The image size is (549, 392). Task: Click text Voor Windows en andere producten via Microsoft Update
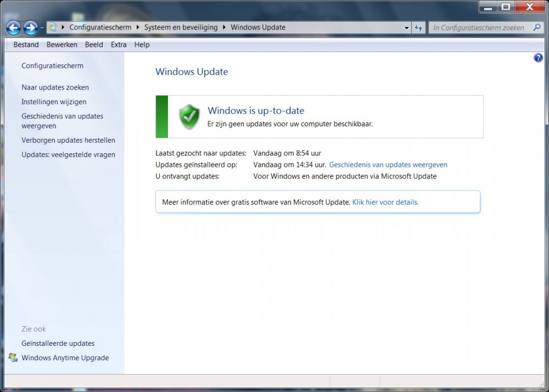coord(345,176)
